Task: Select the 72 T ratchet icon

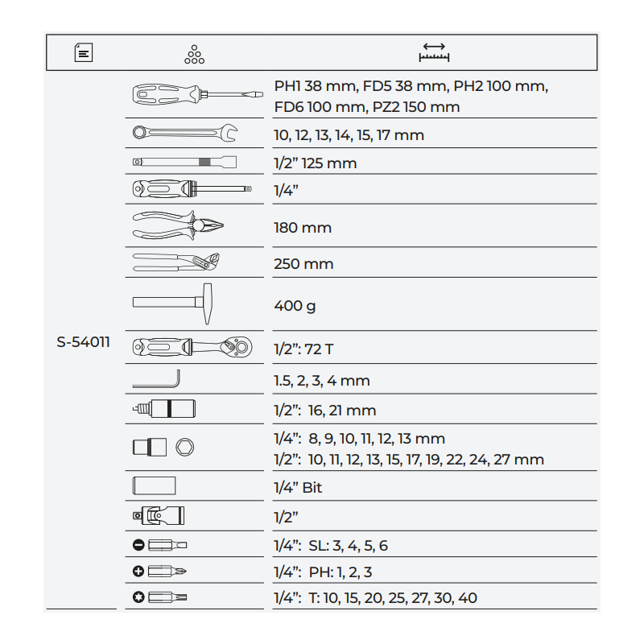Action: pyautogui.click(x=191, y=349)
